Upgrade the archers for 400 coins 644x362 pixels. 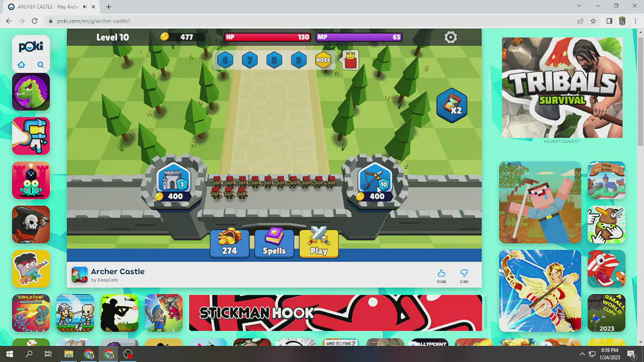click(x=375, y=184)
